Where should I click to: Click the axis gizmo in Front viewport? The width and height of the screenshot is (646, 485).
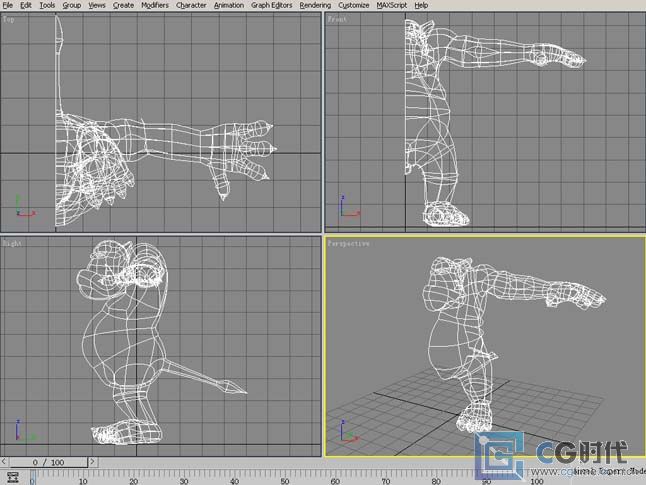[350, 206]
